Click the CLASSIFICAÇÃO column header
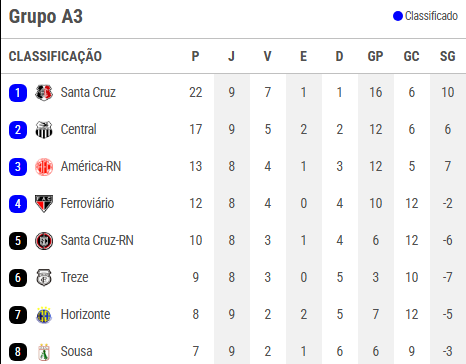 pos(55,56)
